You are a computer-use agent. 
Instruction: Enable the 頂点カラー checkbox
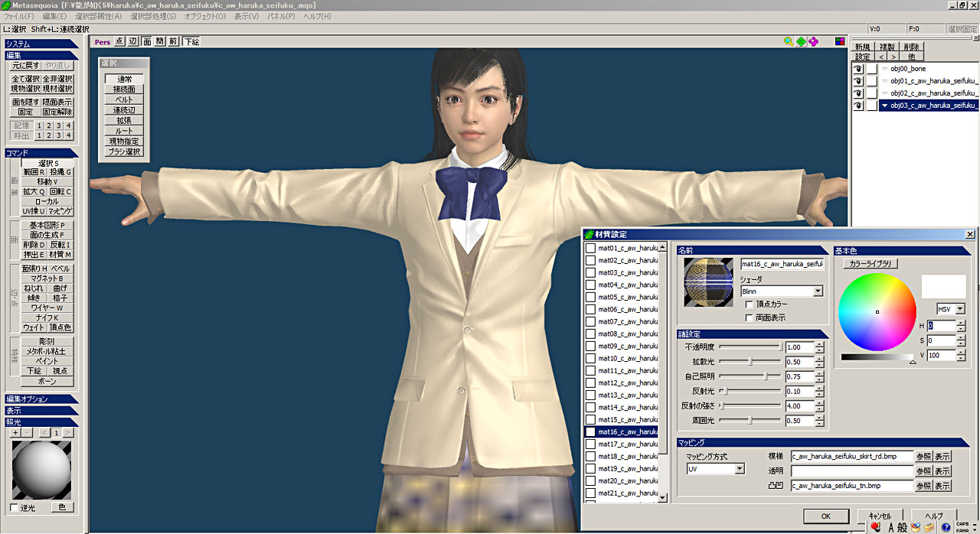(750, 304)
